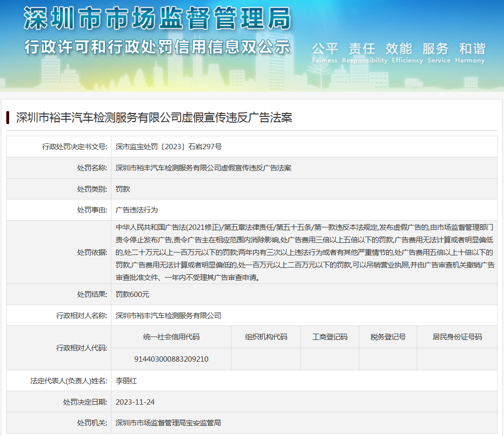Viewport: 504px width, 436px height.
Task: Click the 处罚依据 label
Action: click(92, 252)
